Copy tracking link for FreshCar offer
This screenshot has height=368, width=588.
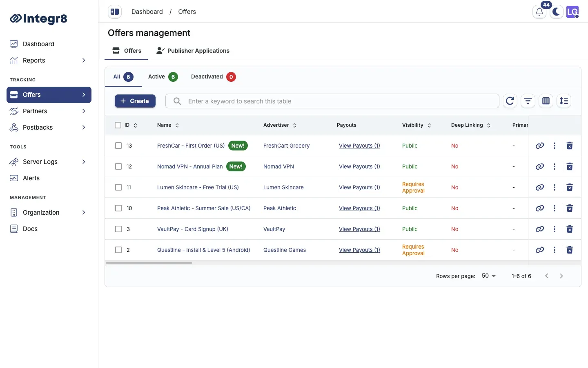coord(540,146)
